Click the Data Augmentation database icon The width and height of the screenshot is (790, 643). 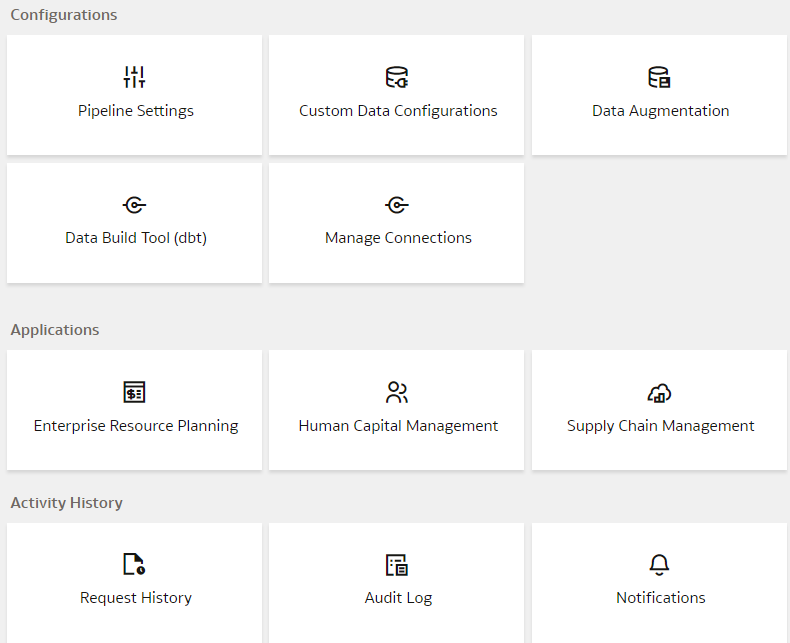[x=660, y=77]
